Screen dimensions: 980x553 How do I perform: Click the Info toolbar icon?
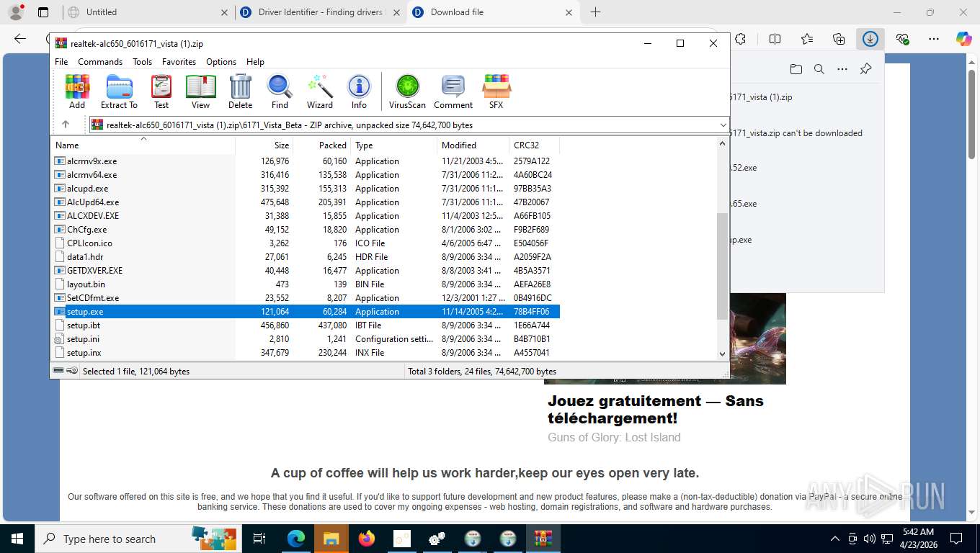click(x=359, y=91)
